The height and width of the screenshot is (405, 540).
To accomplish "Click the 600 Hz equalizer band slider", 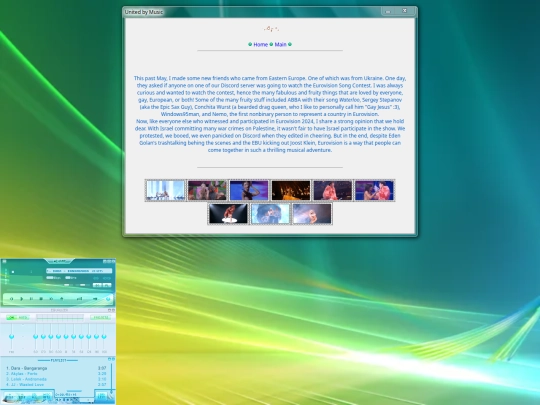I will click(x=58, y=336).
